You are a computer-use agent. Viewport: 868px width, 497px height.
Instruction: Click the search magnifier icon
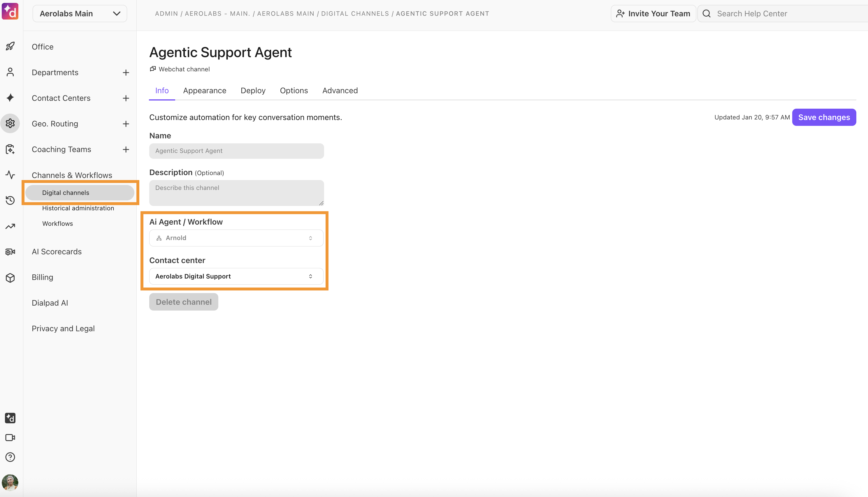tap(707, 14)
